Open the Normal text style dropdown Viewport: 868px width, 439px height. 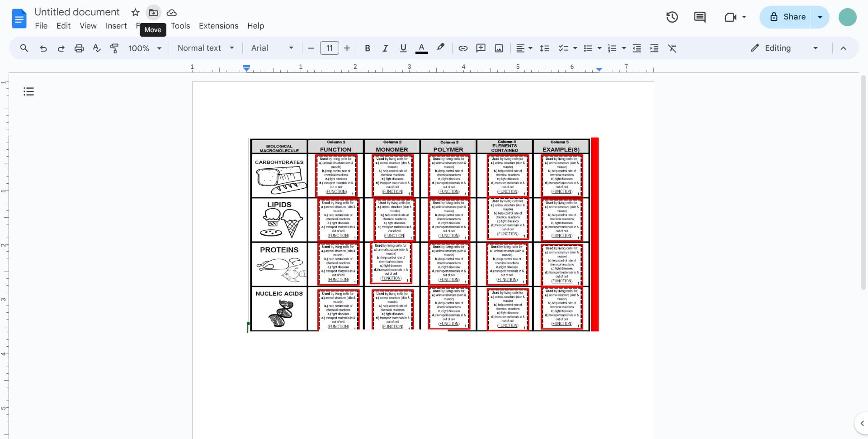206,48
